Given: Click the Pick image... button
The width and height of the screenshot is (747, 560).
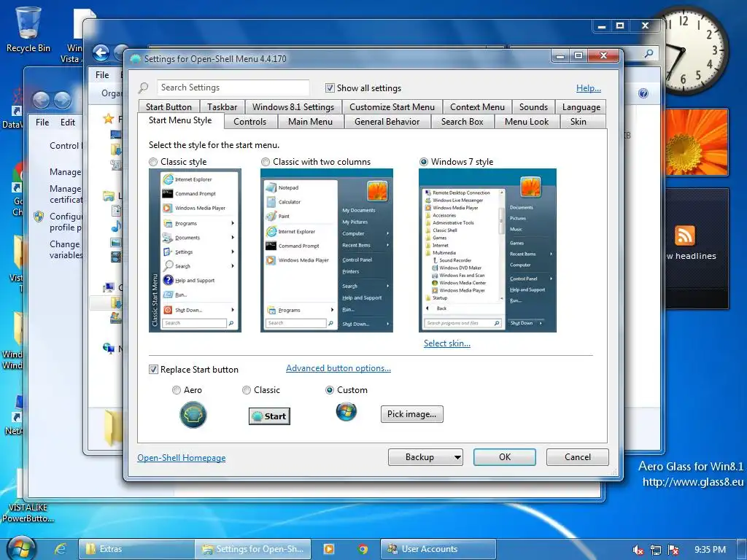Looking at the screenshot, I should [x=411, y=414].
